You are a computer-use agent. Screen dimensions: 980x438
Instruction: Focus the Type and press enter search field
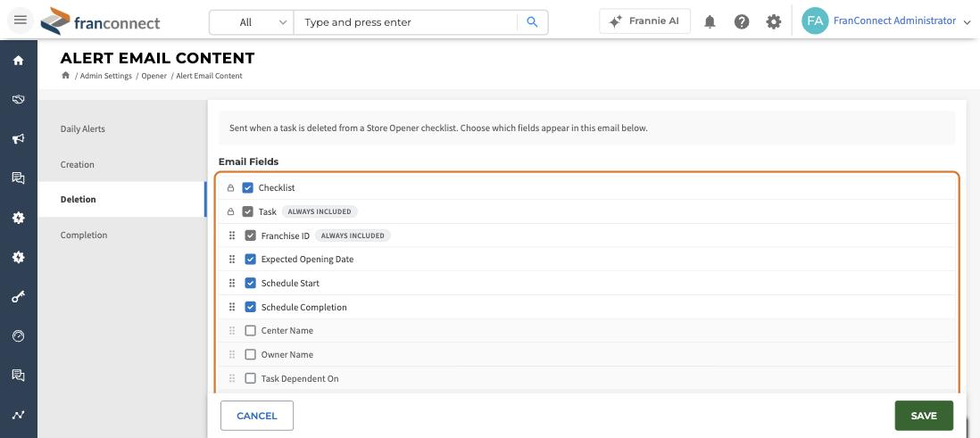406,22
